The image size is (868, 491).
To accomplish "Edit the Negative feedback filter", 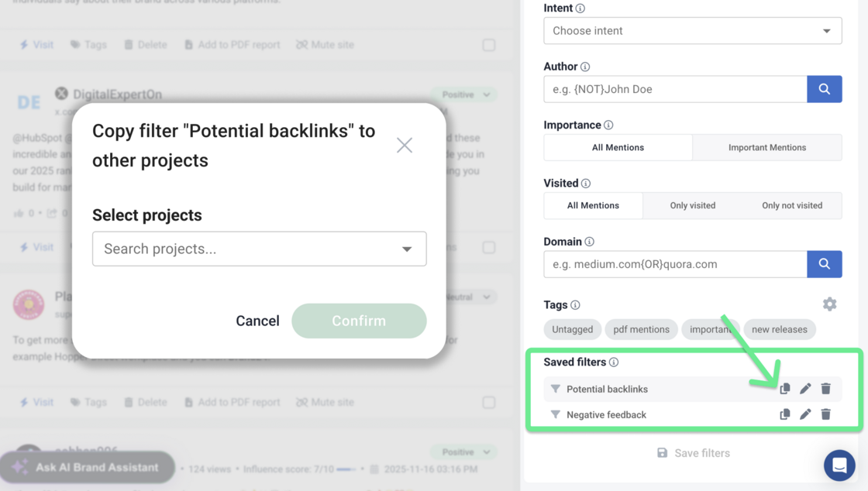I will tap(805, 414).
